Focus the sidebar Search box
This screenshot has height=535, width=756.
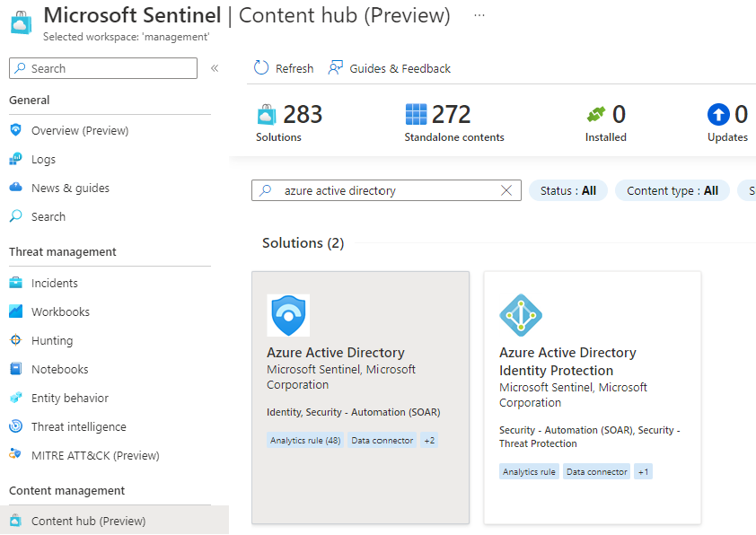click(103, 68)
